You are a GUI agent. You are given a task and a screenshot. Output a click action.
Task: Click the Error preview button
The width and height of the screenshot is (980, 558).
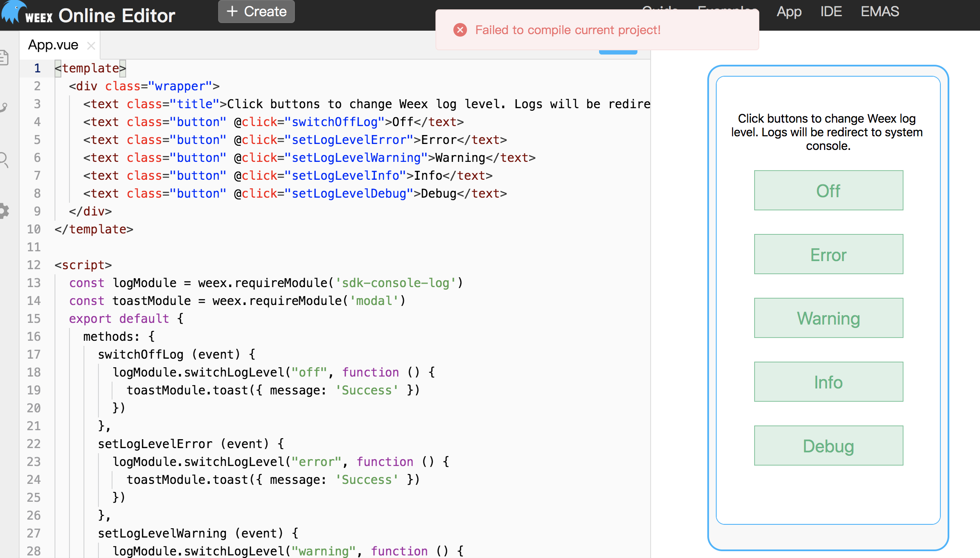[x=828, y=254]
